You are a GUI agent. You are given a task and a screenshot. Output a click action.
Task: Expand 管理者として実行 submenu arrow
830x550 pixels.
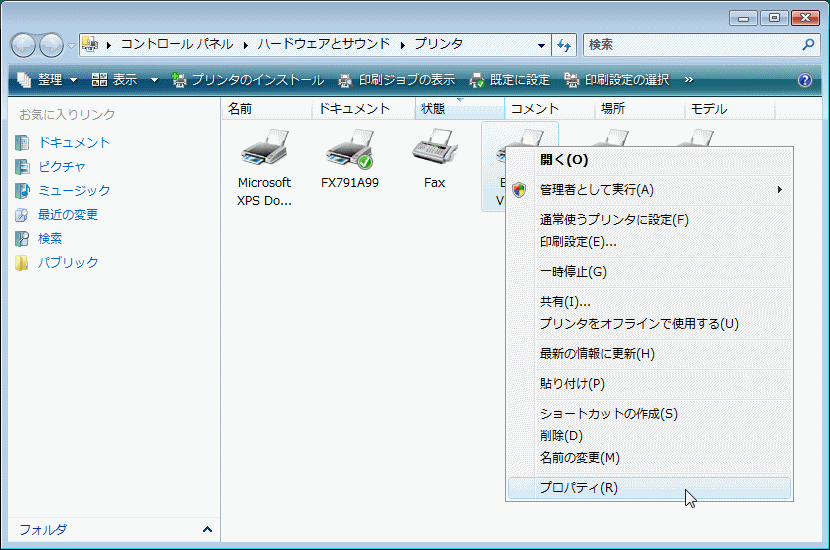pyautogui.click(x=780, y=190)
